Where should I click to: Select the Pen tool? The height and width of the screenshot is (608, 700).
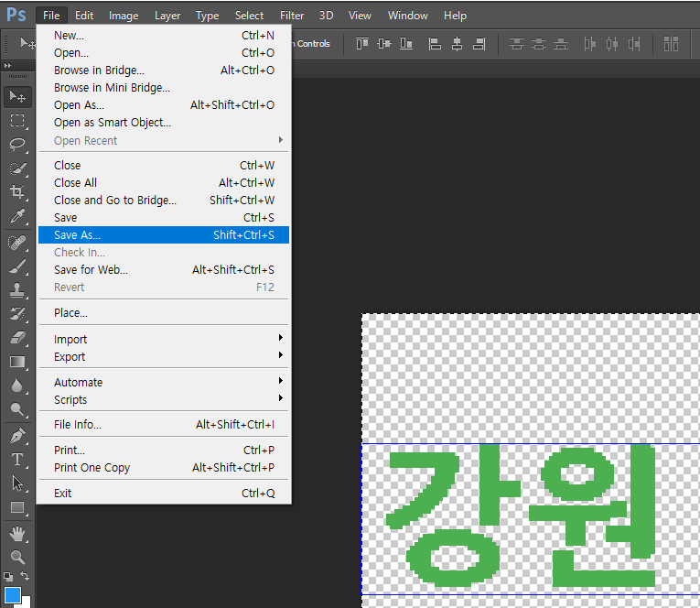[x=17, y=436]
